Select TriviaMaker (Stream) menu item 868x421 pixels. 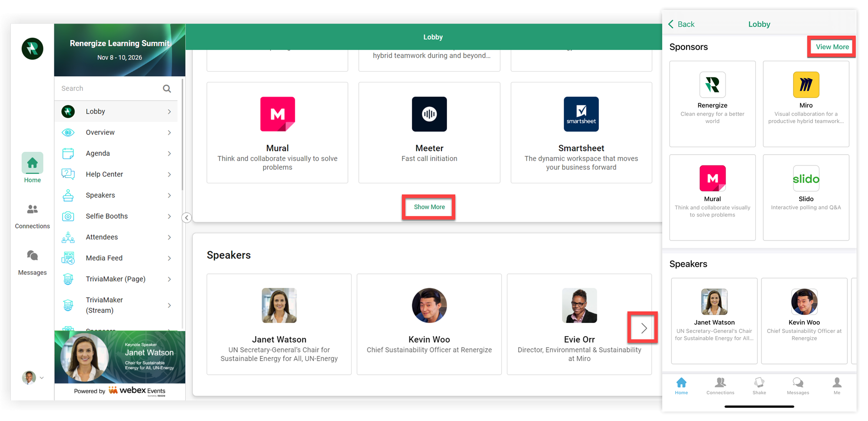tap(116, 305)
